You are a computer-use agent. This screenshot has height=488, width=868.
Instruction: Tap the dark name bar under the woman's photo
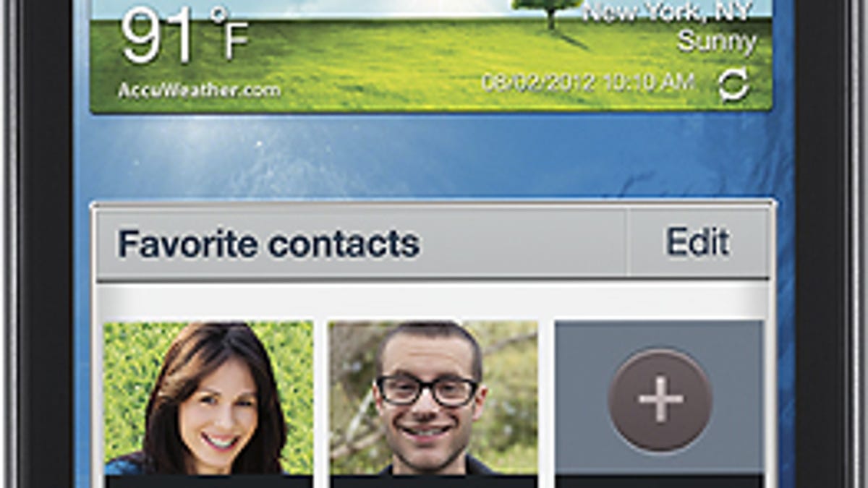[209, 481]
